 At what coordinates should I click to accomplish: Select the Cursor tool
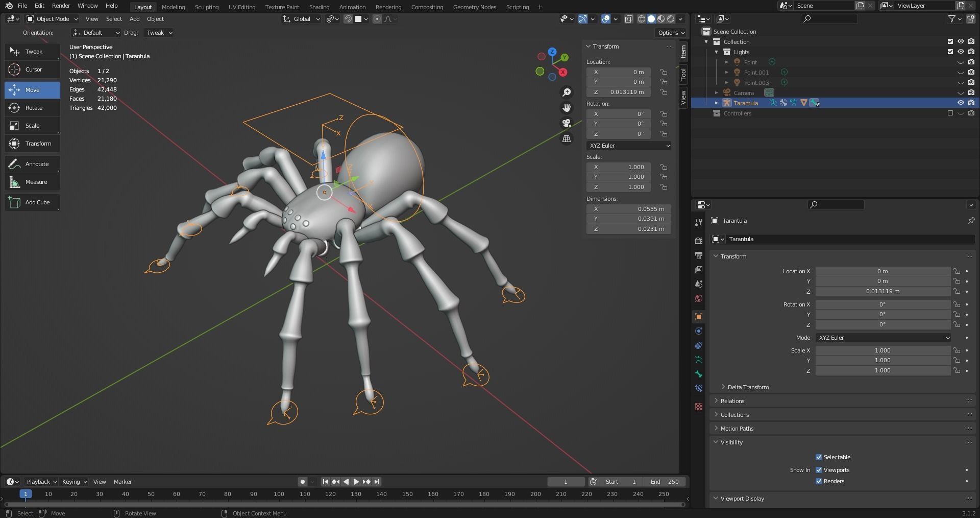click(x=32, y=69)
